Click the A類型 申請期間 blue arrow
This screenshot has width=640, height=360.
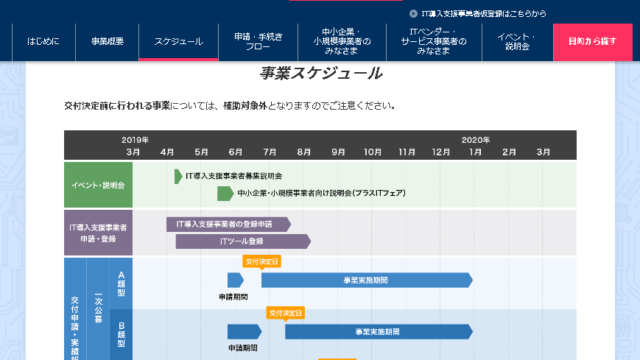236,280
